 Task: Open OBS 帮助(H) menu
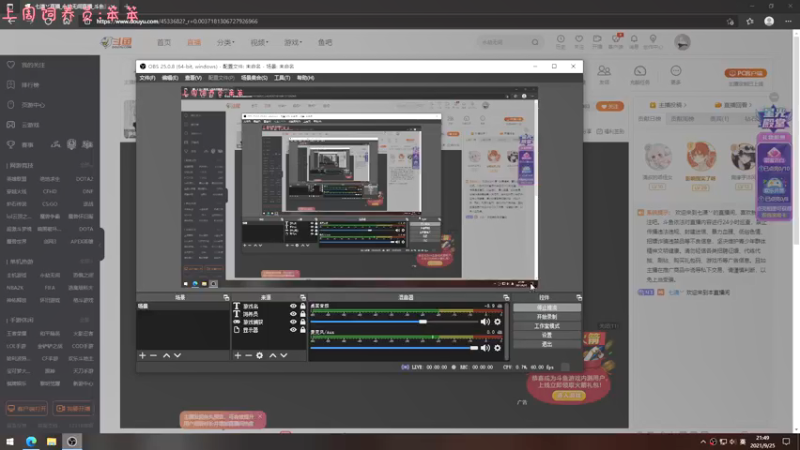(305, 78)
